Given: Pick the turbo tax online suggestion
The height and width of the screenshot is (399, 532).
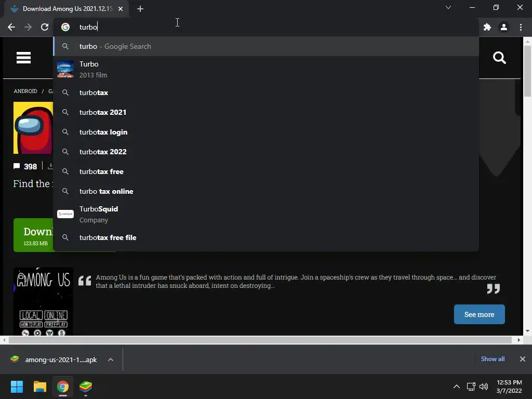Looking at the screenshot, I should pos(265,191).
